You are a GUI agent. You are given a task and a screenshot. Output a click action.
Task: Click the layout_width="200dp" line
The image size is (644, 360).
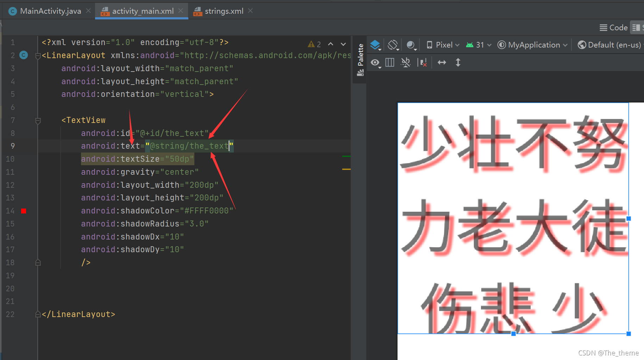tap(150, 185)
